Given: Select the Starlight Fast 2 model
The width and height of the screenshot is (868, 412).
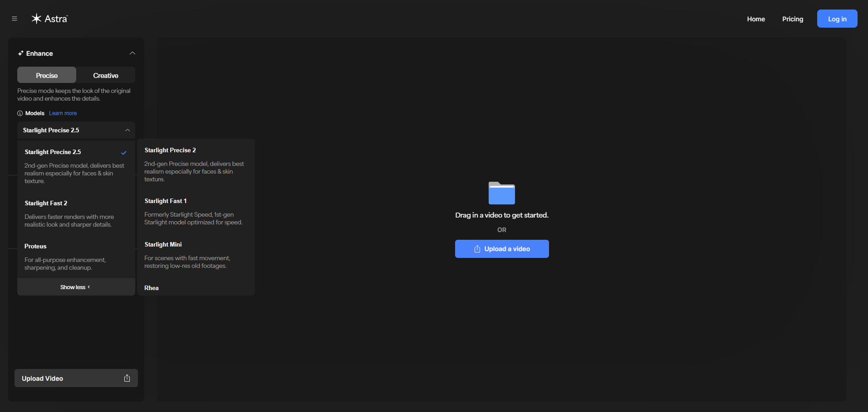Looking at the screenshot, I should click(x=76, y=213).
